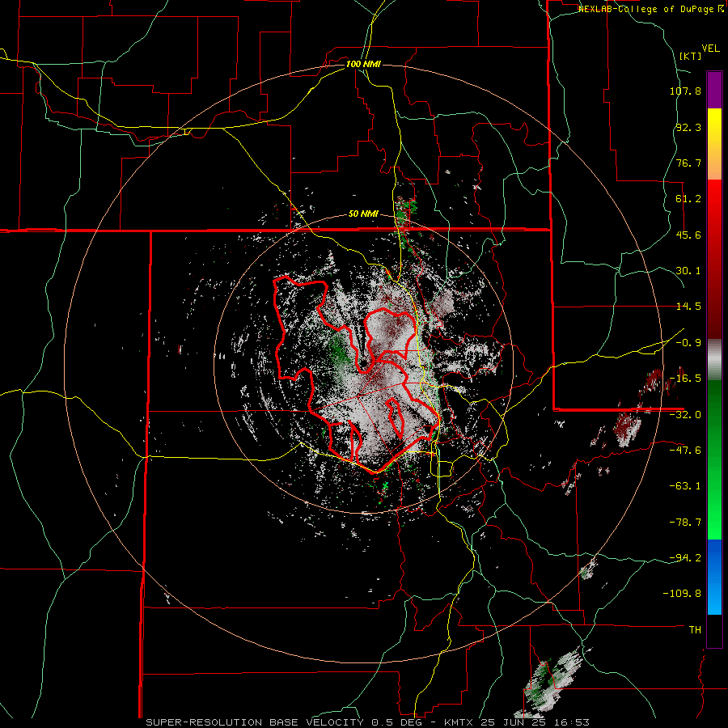Click the 107.8 velocity scale value

[685, 91]
